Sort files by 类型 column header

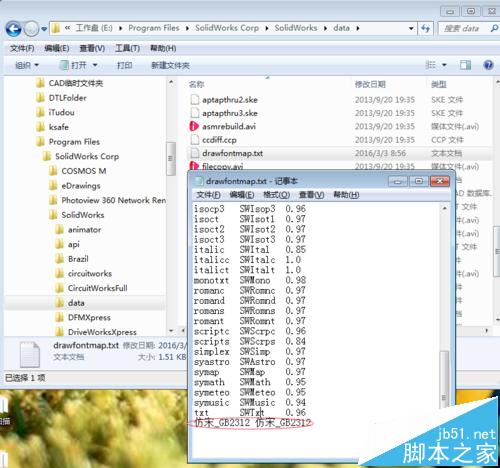439,84
